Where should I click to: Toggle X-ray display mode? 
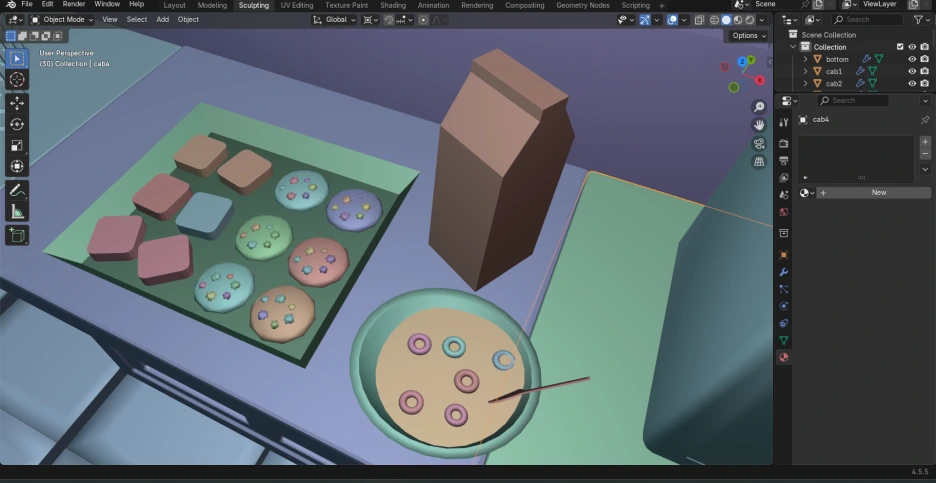click(700, 20)
